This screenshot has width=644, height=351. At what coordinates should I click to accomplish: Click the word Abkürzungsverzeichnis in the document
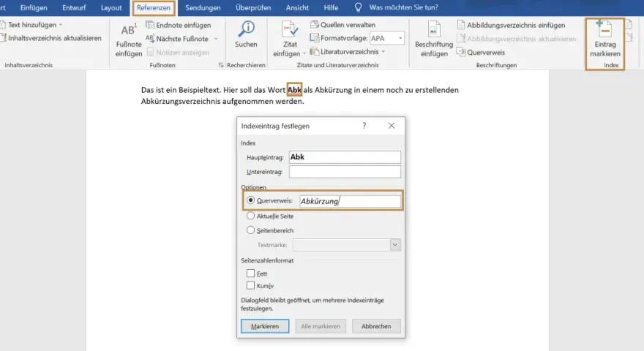pyautogui.click(x=181, y=102)
